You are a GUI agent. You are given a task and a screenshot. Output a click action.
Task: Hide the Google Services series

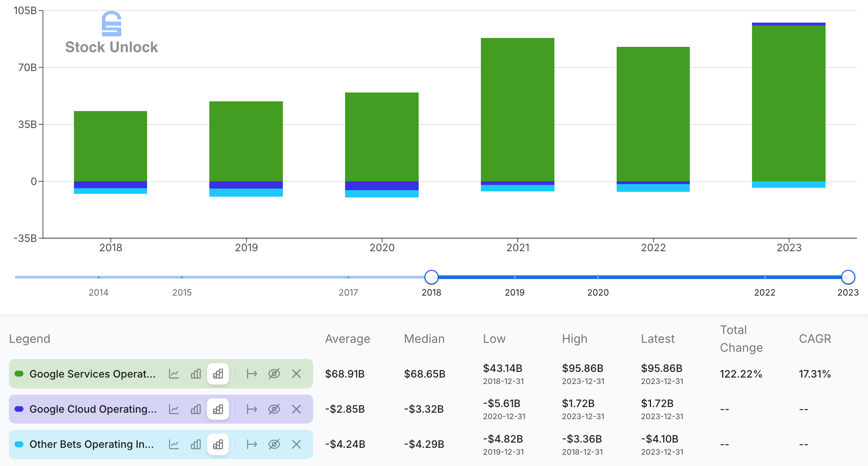pyautogui.click(x=274, y=374)
